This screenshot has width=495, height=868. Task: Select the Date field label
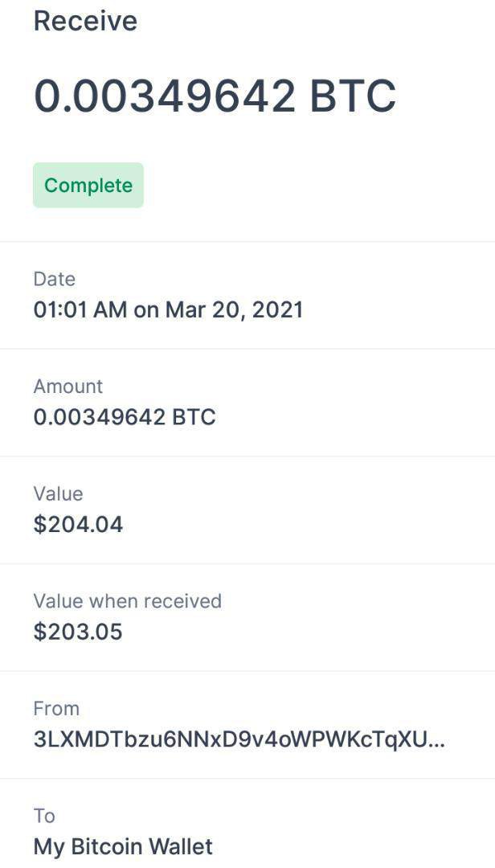[55, 279]
